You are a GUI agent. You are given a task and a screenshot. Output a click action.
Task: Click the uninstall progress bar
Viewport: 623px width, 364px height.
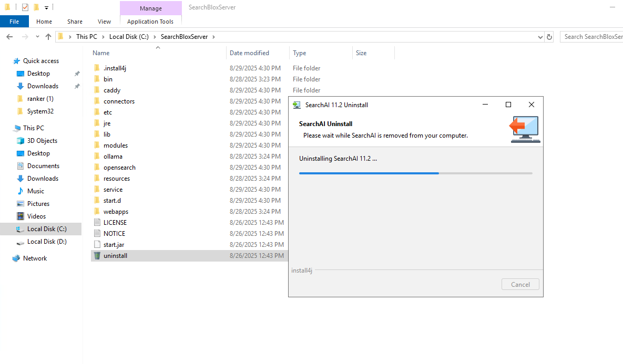coord(416,173)
